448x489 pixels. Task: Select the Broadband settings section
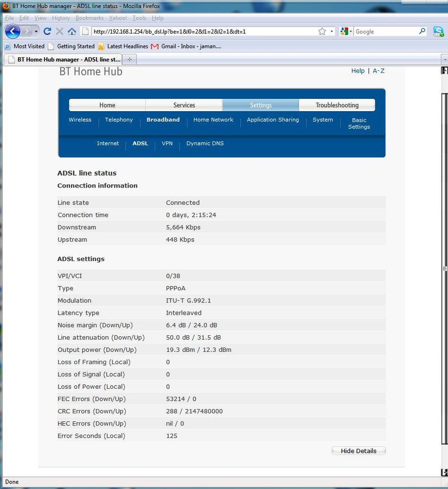coord(163,120)
